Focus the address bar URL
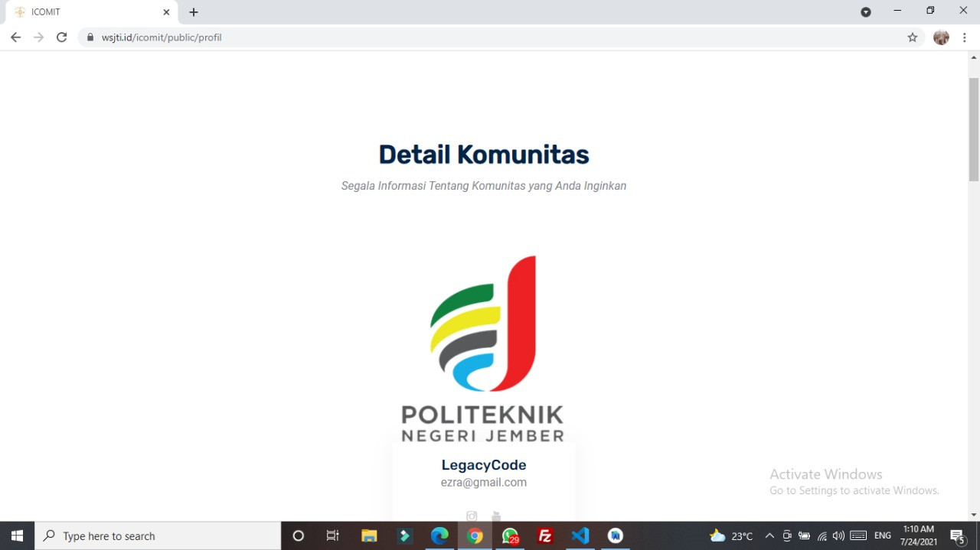This screenshot has height=550, width=980. 162,37
